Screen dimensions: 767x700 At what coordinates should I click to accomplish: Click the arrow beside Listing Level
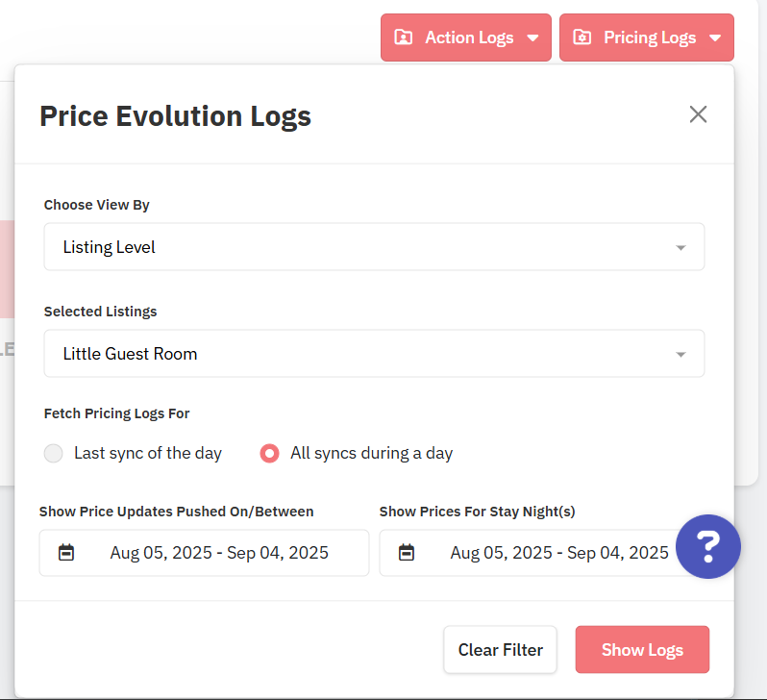coord(680,248)
